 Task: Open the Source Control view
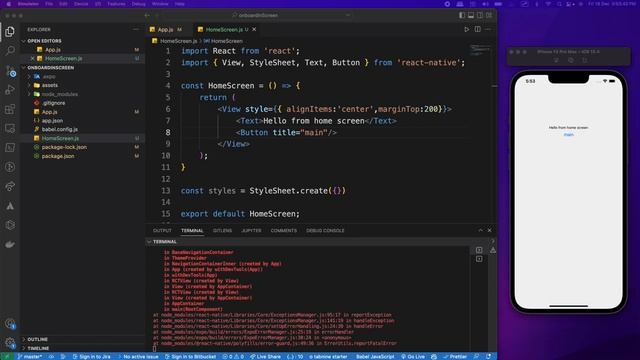10,70
